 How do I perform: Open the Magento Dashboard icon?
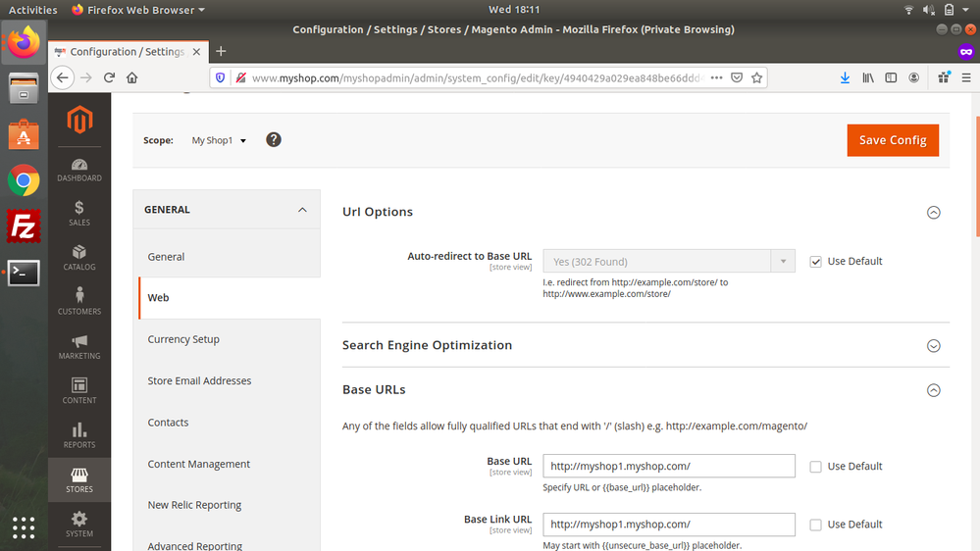[x=79, y=170]
